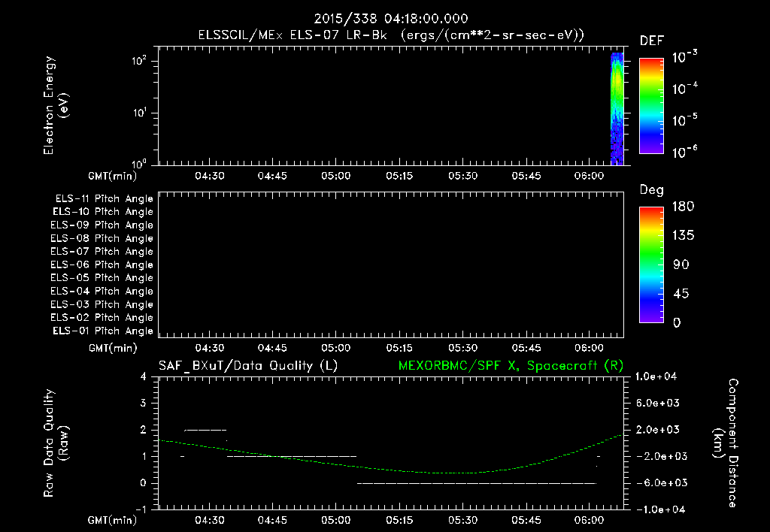
Task: Click the 05:00 tick label under pitch angle panel
Action: (x=336, y=348)
